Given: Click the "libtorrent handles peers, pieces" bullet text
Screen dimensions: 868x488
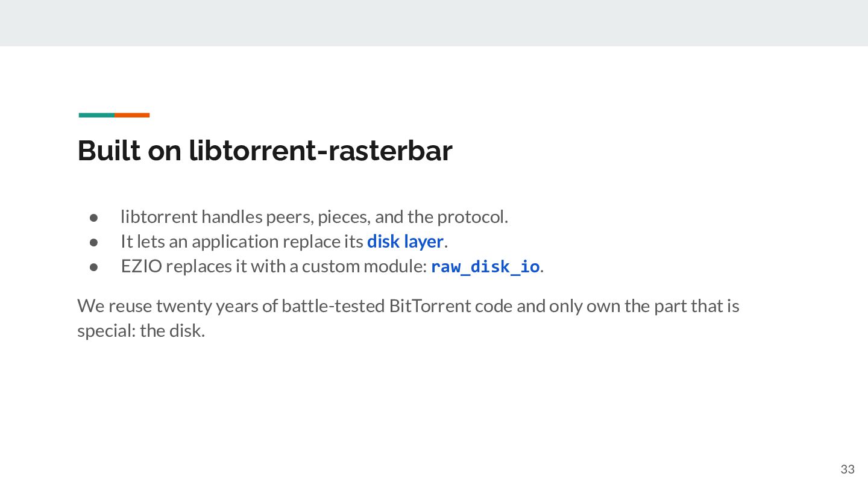Looking at the screenshot, I should 314,217.
